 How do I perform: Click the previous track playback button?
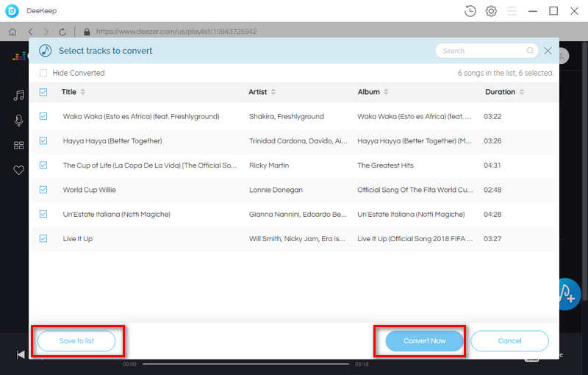point(21,354)
